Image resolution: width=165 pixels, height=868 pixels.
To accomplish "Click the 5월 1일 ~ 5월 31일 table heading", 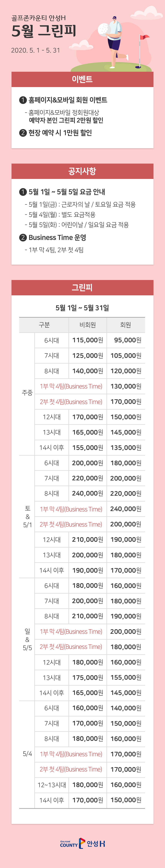I will tap(82, 308).
